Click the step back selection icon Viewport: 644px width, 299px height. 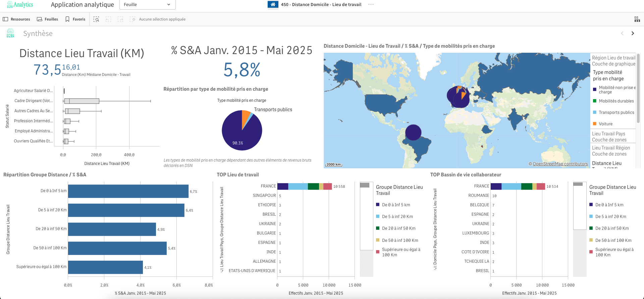pyautogui.click(x=108, y=19)
